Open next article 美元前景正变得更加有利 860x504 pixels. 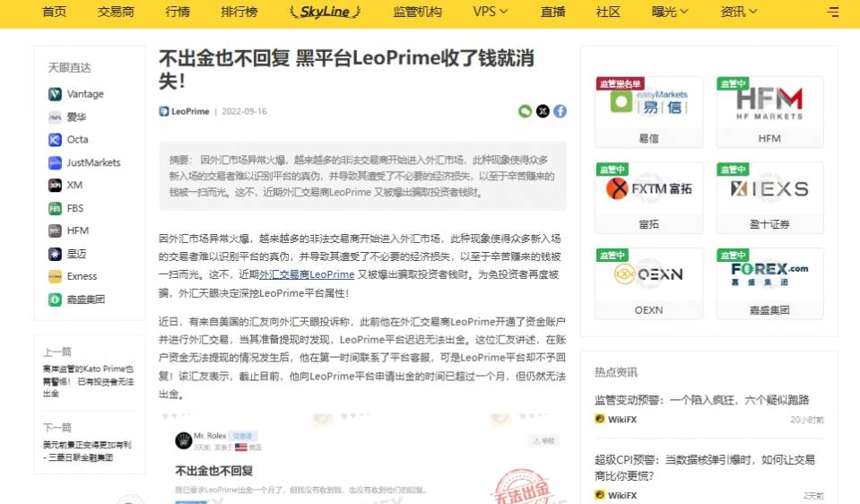[87, 451]
